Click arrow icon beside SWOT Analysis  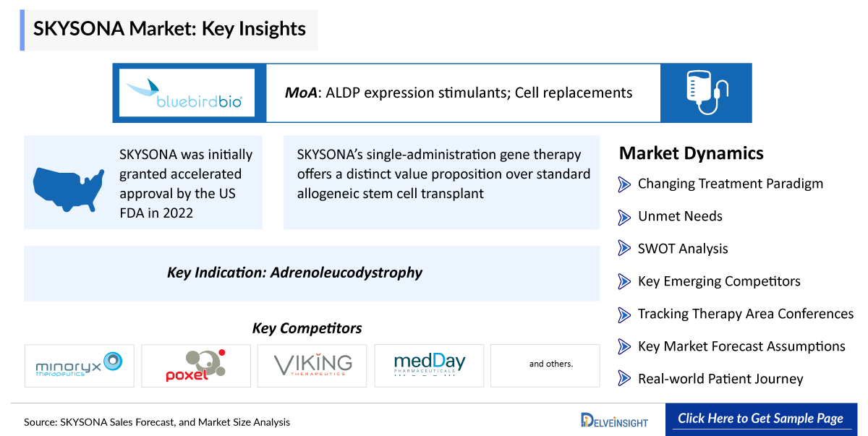pyautogui.click(x=625, y=249)
